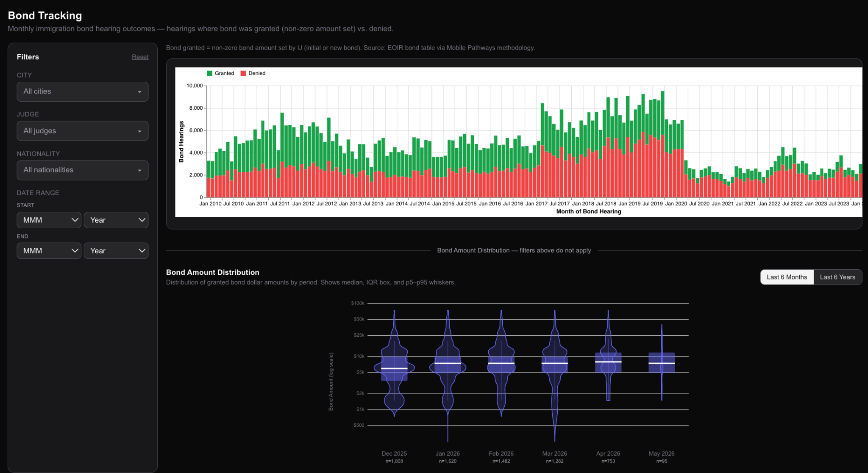The width and height of the screenshot is (868, 473).
Task: Select the Last 6 Months toggle
Action: click(x=787, y=277)
